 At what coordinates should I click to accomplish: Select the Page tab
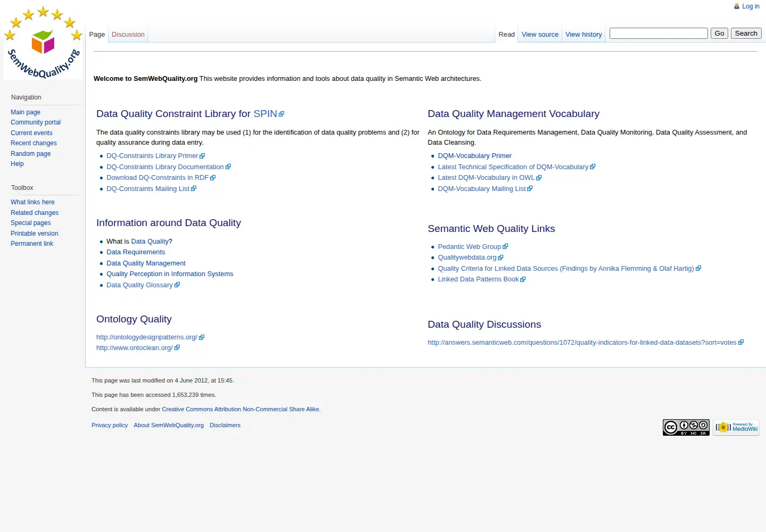pyautogui.click(x=97, y=35)
